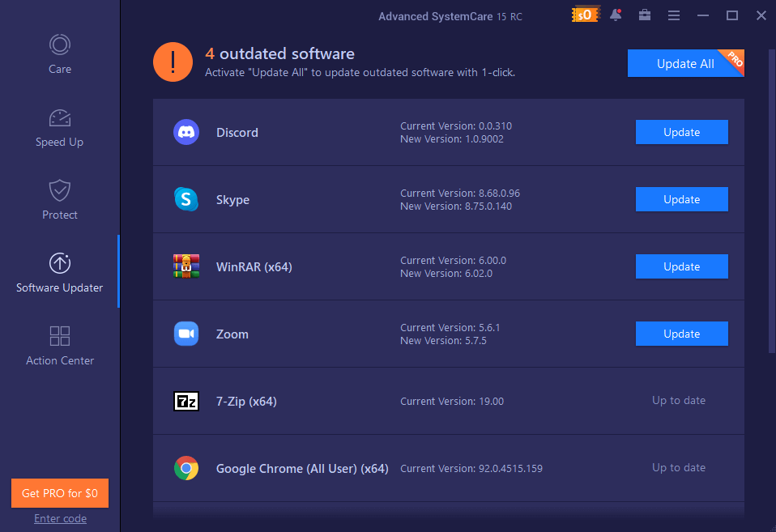This screenshot has height=532, width=776.
Task: Open the Protect shield icon
Action: click(x=60, y=190)
